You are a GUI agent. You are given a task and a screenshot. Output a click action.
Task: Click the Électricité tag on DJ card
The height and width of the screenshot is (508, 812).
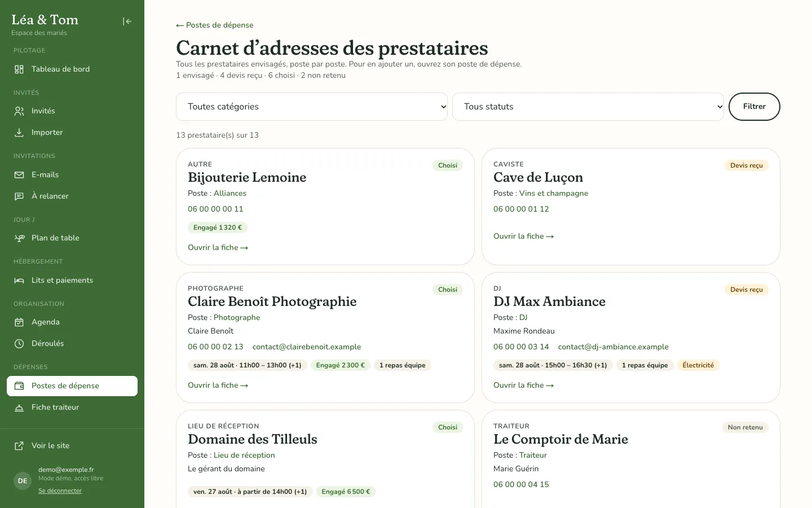click(x=698, y=366)
